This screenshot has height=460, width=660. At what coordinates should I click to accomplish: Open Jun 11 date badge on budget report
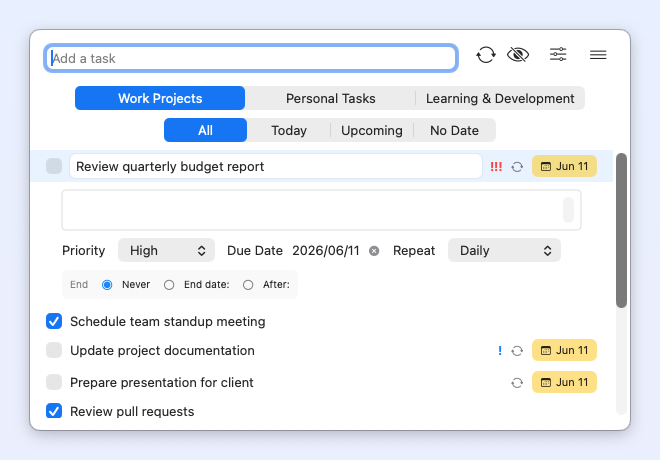(564, 166)
